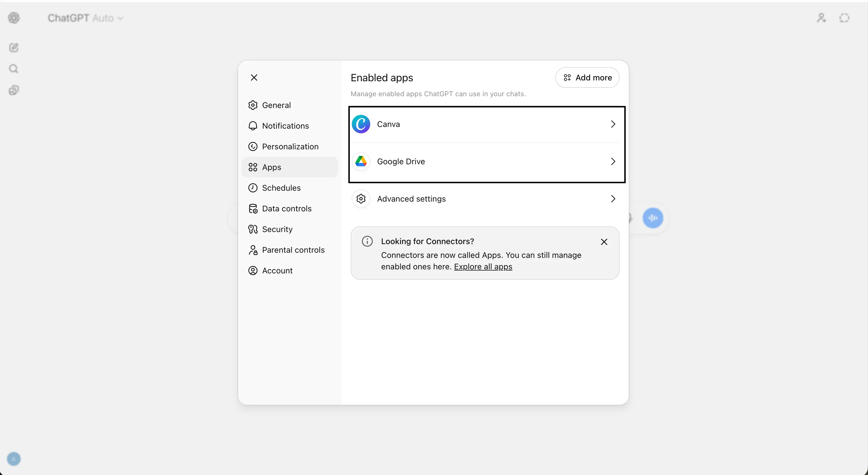
Task: Select the Personalization settings tab
Action: pyautogui.click(x=290, y=146)
